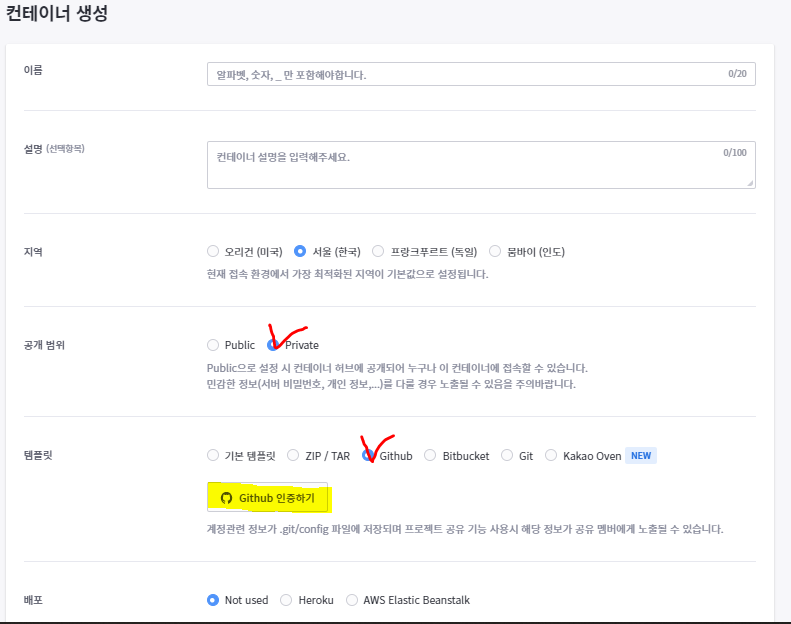The height and width of the screenshot is (624, 791).
Task: Click the .git/config account warning text
Action: (465, 529)
